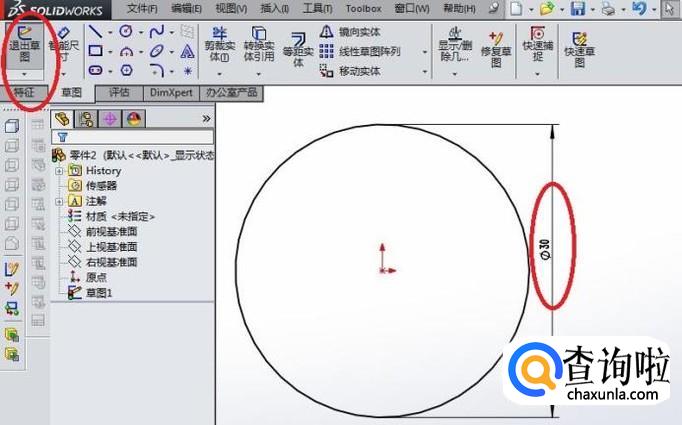Open the Linear Sketch Pattern dropdown arrow
The height and width of the screenshot is (425, 682).
[x=425, y=52]
